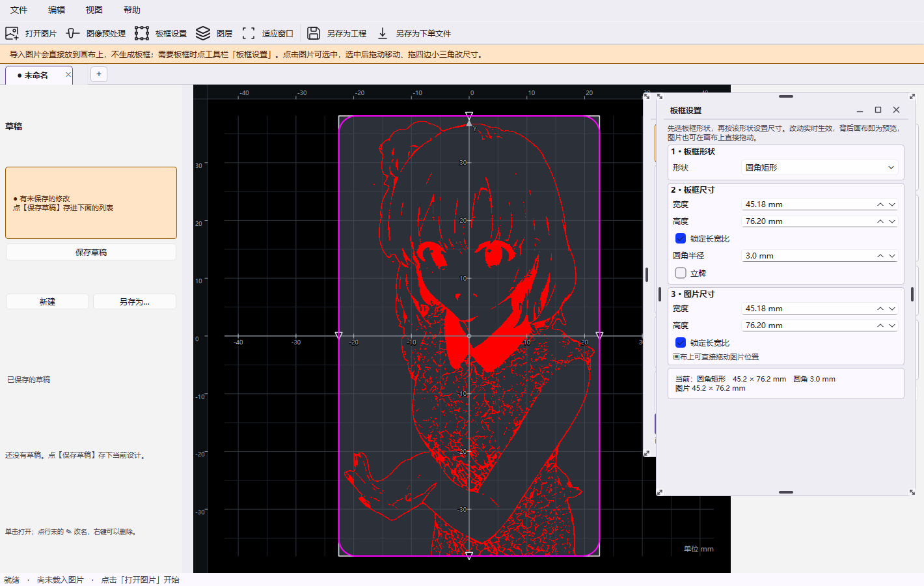Viewport: 924px width, 586px height.
Task: Click the "图片 45.2 × 76.2 mm" summary text
Action: 710,388
